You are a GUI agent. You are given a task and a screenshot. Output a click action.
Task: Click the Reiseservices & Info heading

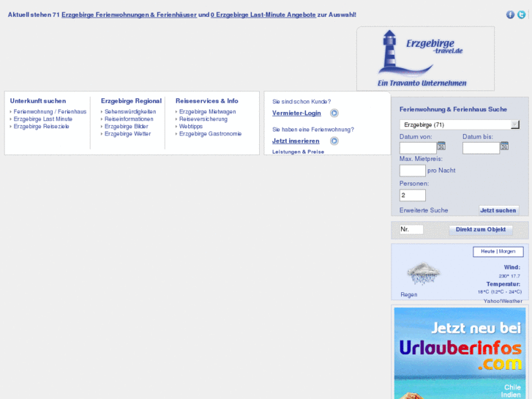[207, 101]
